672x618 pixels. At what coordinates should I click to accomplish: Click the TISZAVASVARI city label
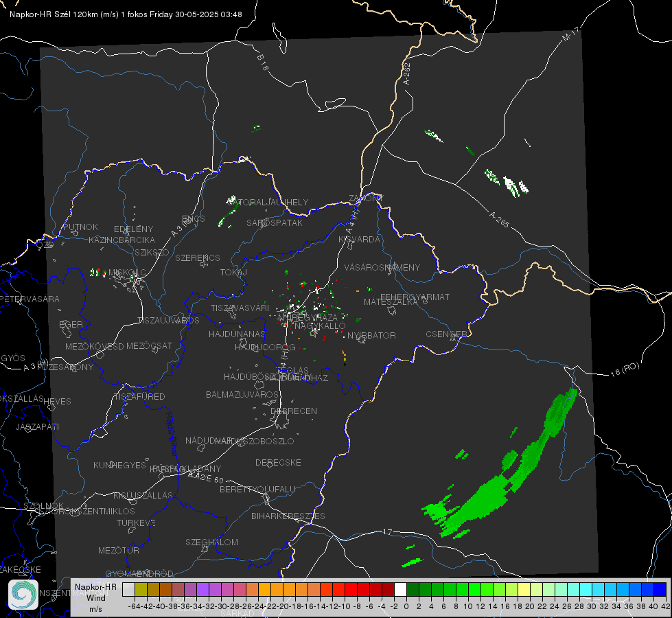coord(240,308)
